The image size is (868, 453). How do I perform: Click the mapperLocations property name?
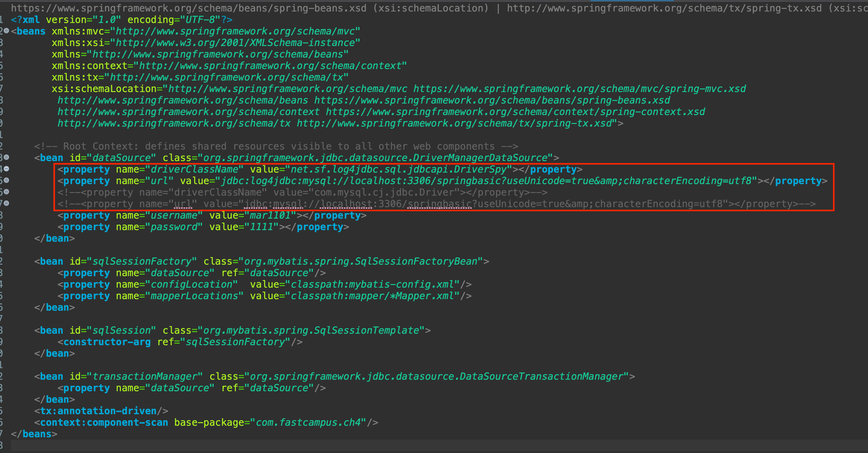194,296
